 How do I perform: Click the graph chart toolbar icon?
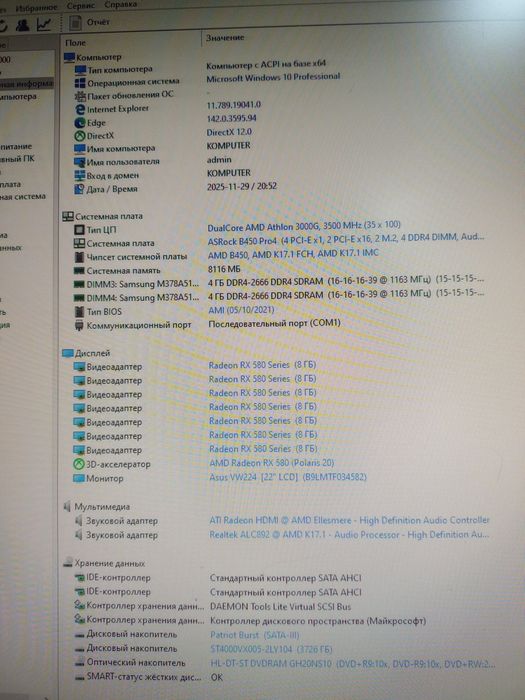pyautogui.click(x=44, y=24)
